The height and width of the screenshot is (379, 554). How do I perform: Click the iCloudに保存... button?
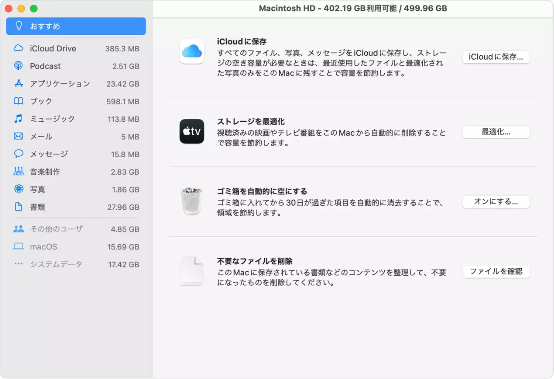(496, 57)
